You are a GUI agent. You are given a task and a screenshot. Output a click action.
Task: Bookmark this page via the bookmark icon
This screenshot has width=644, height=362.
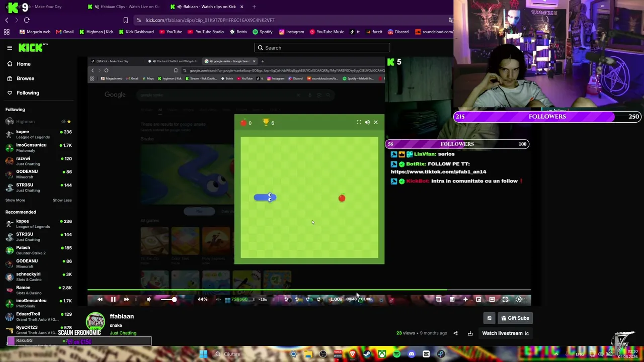coord(126,20)
